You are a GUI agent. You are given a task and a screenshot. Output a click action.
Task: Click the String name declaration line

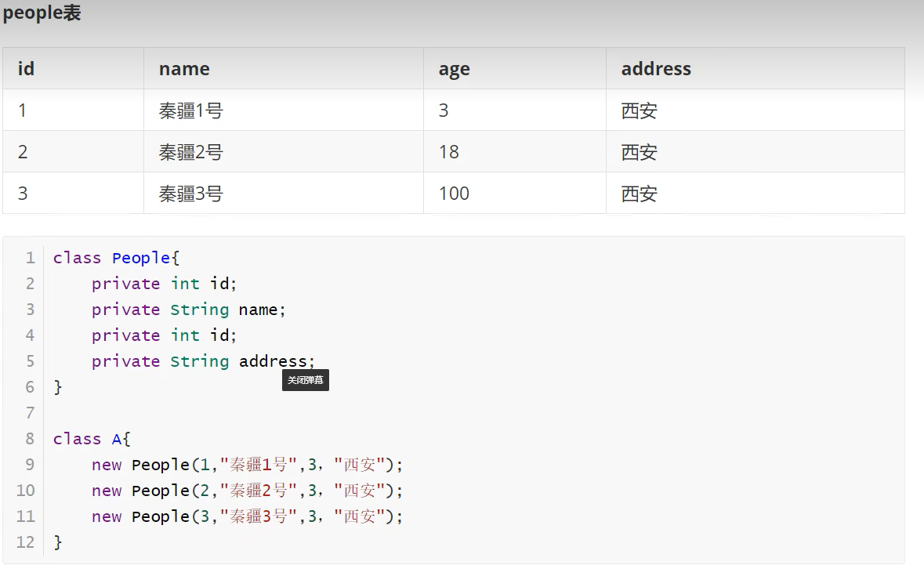189,310
